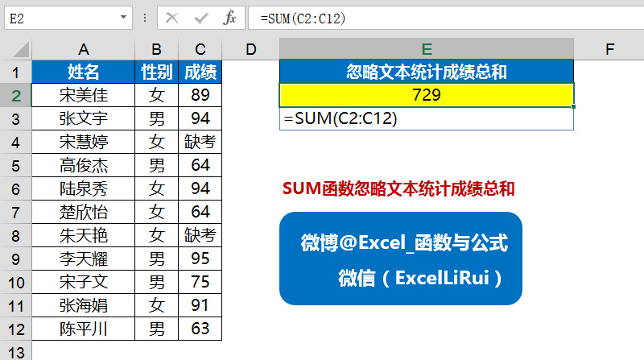The image size is (644, 360).
Task: Click header cell 姓名
Action: tap(84, 72)
